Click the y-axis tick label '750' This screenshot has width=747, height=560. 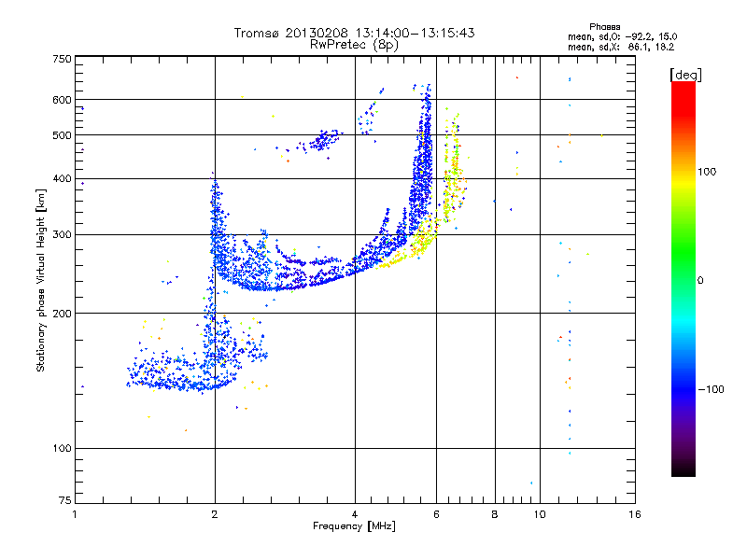point(63,59)
